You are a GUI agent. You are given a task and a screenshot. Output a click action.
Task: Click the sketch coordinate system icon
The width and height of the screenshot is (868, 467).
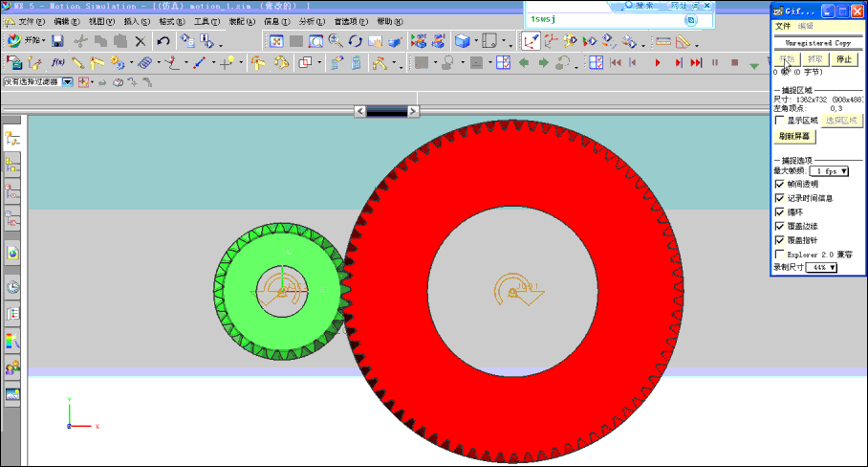pyautogui.click(x=531, y=41)
